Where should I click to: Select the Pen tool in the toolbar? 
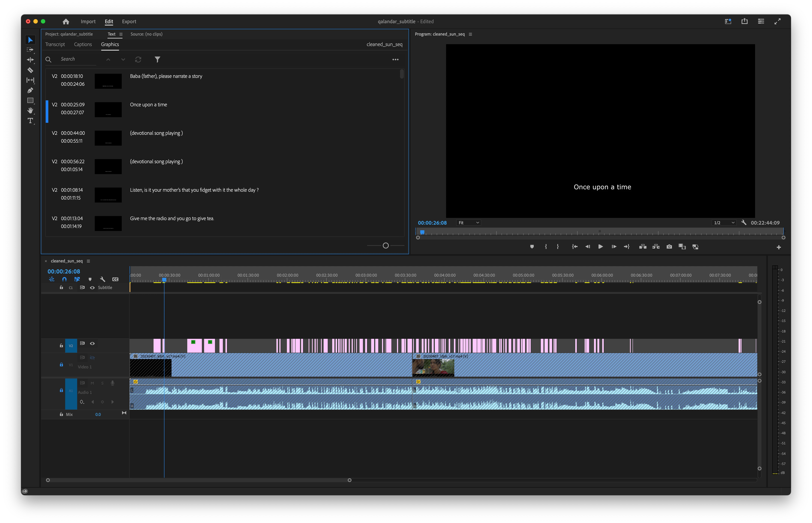[x=30, y=90]
